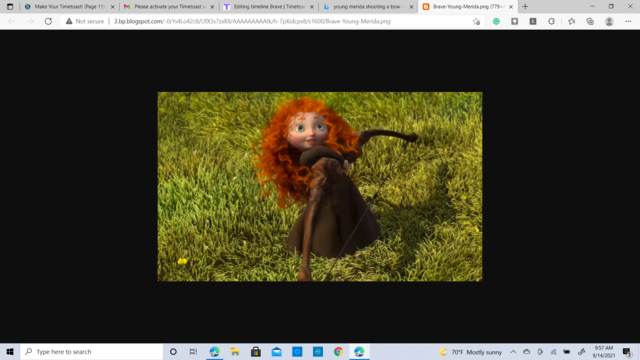640x360 pixels.
Task: Open File Explorer from taskbar
Action: click(x=235, y=351)
